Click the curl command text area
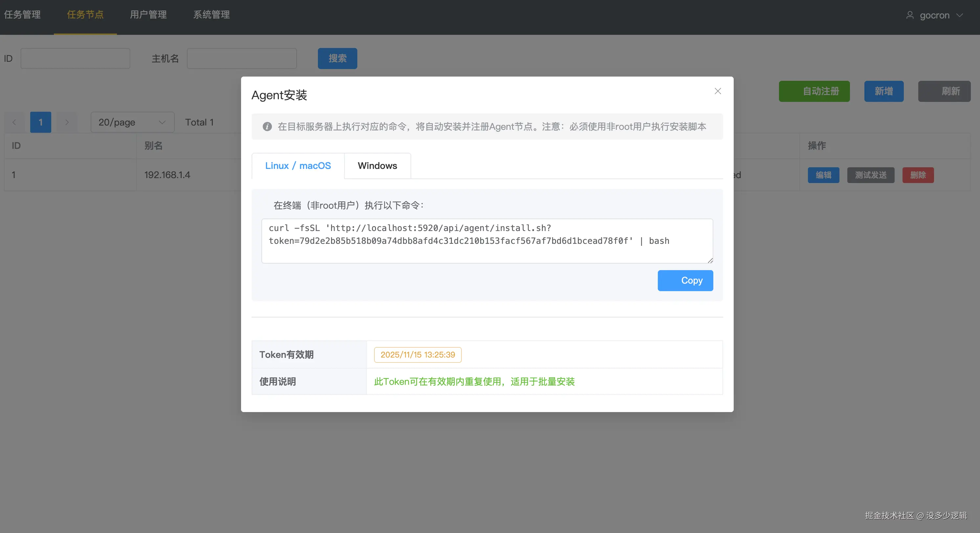This screenshot has width=980, height=533. (487, 241)
